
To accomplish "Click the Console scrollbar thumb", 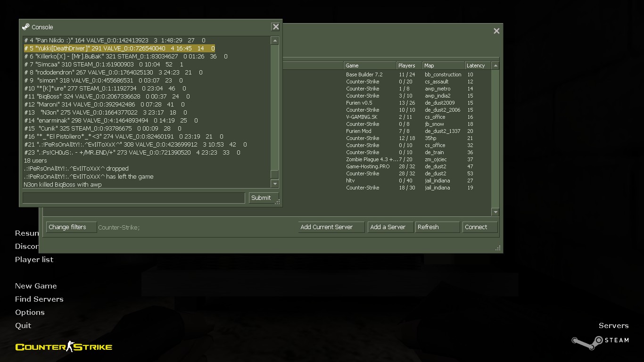I will click(275, 174).
